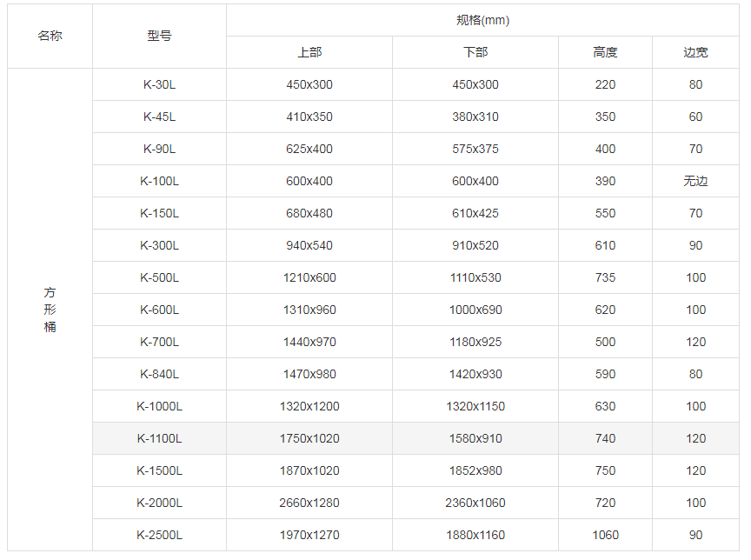Click the K-500L model cell
The width and height of the screenshot is (751, 560).
point(159,277)
